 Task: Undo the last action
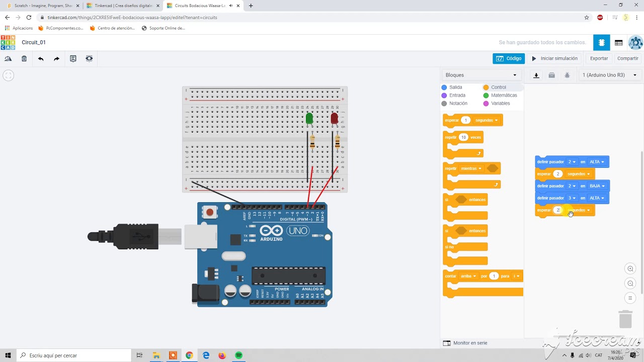click(41, 59)
